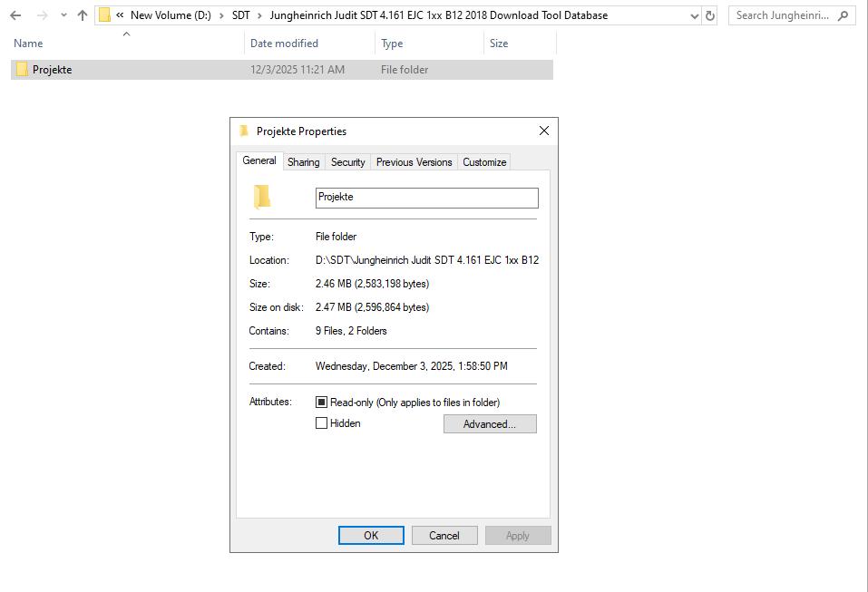Open Advanced... attributes dialog
868x592 pixels.
coord(490,424)
